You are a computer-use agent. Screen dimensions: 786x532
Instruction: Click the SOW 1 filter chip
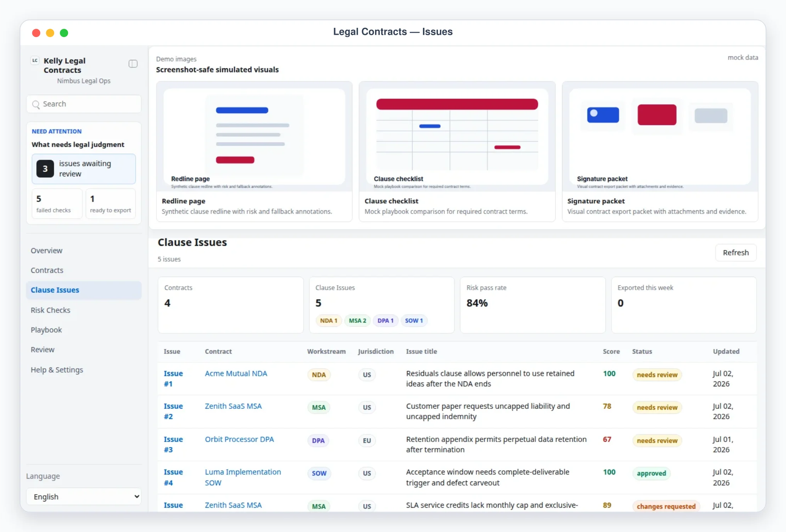(x=414, y=321)
